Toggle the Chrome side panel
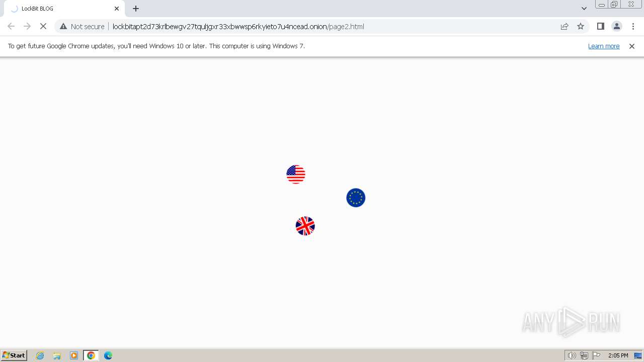This screenshot has width=644, height=362. click(x=600, y=26)
